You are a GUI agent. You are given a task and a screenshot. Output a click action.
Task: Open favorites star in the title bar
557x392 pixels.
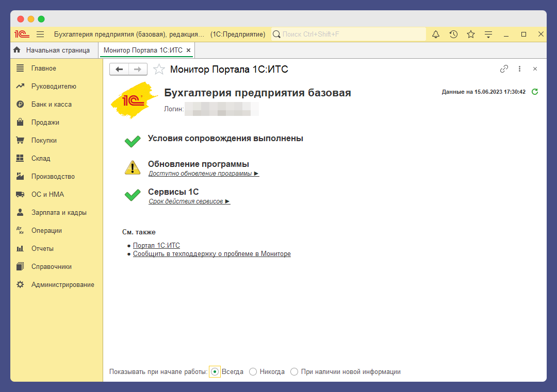pos(471,34)
